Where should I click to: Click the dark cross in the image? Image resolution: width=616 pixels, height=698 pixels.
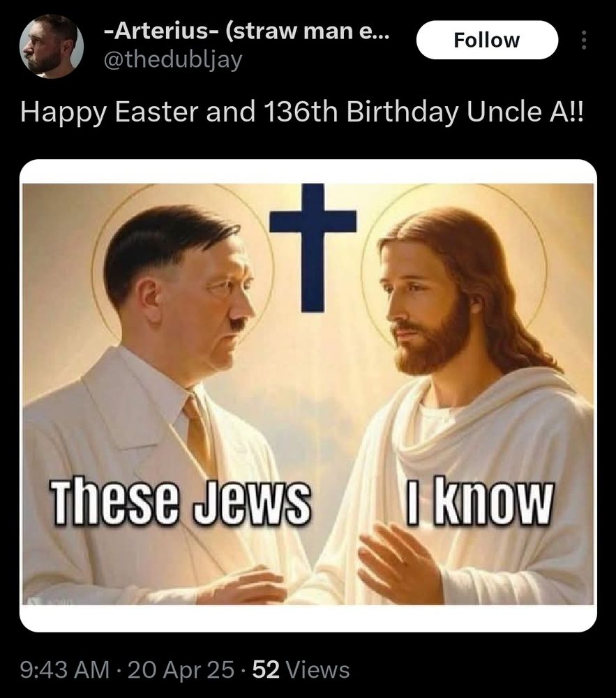[x=313, y=248]
